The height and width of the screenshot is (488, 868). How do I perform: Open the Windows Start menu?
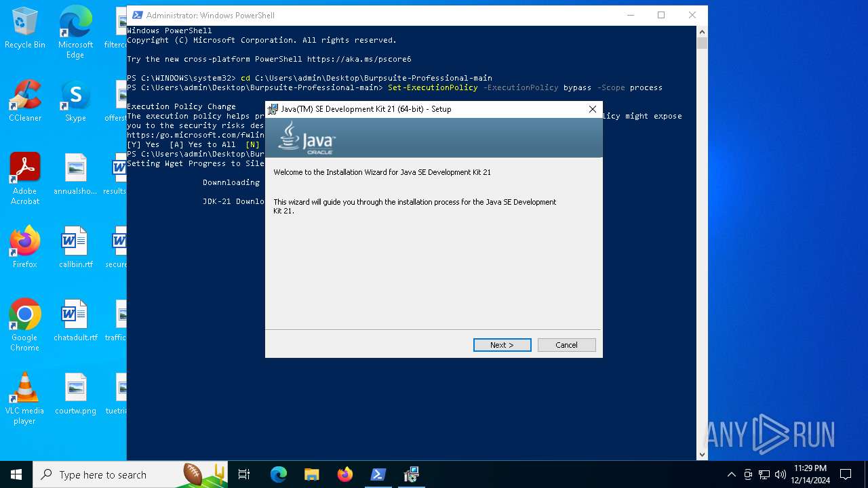pyautogui.click(x=16, y=474)
